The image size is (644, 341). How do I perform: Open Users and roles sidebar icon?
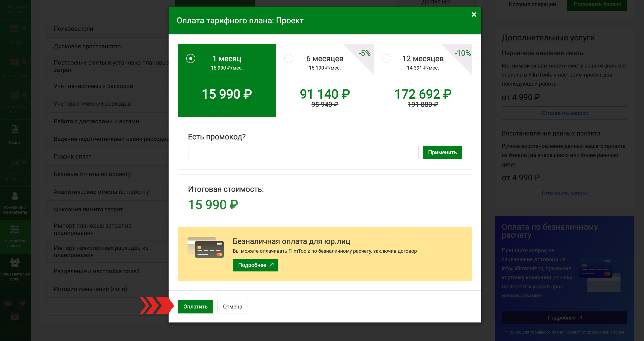pyautogui.click(x=15, y=269)
